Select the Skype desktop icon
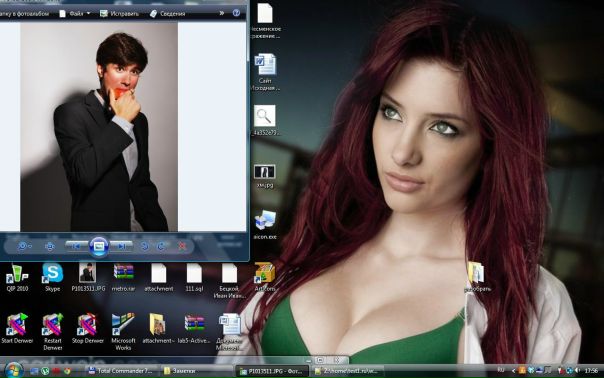This screenshot has width=604, height=378. (x=52, y=277)
